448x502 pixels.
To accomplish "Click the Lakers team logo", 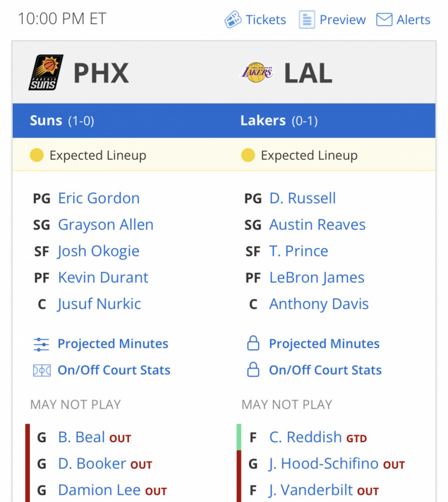I will (257, 72).
